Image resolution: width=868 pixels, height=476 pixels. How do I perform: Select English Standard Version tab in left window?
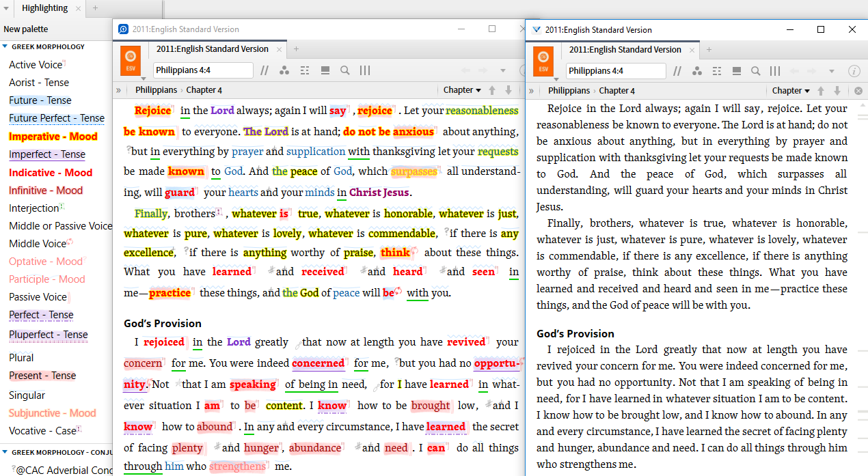[x=213, y=49]
